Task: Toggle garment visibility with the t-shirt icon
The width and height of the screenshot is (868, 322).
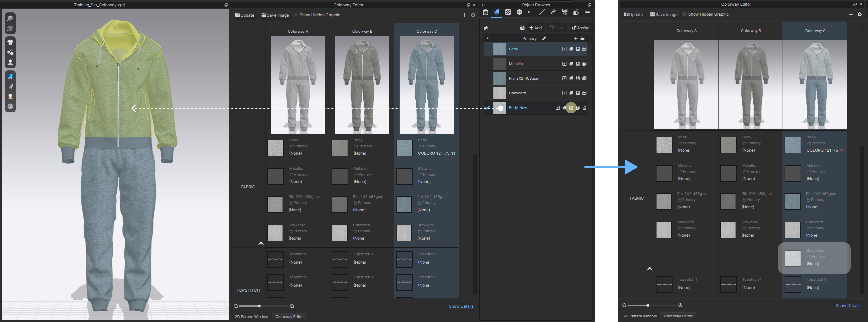Action: (x=10, y=42)
